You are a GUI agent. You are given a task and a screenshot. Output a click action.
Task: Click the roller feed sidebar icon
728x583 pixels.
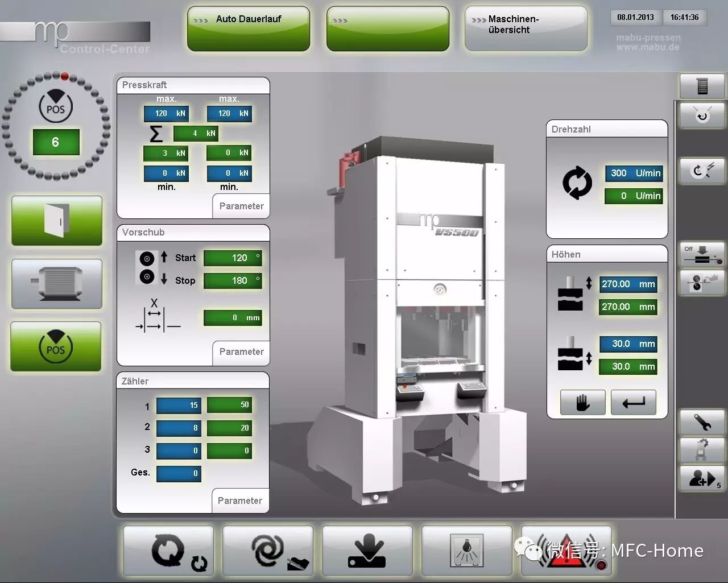coord(702,282)
